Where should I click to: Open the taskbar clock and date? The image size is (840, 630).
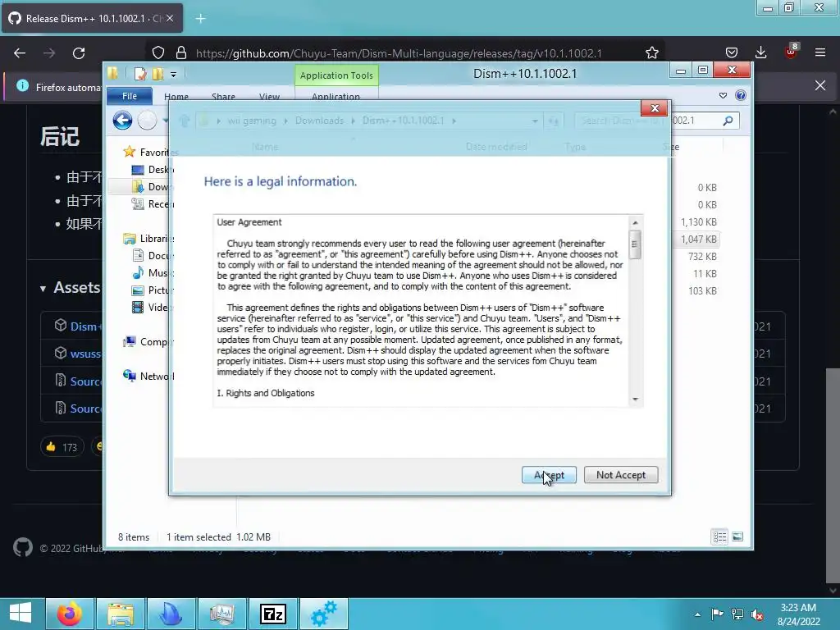pos(799,614)
